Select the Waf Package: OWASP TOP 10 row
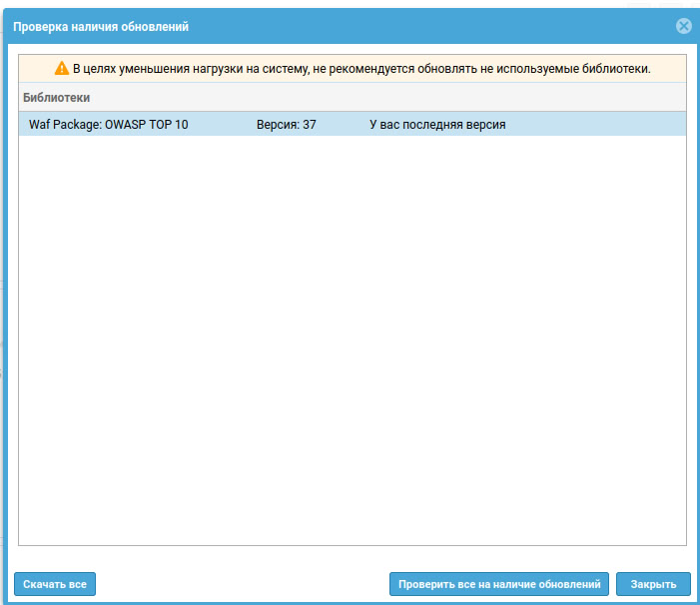This screenshot has width=700, height=605. pos(108,125)
